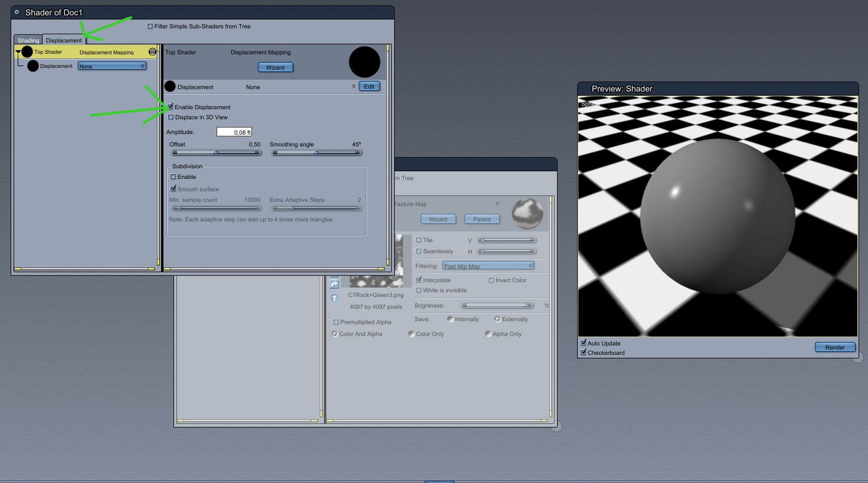Select the Color And Alpha option

pyautogui.click(x=335, y=334)
